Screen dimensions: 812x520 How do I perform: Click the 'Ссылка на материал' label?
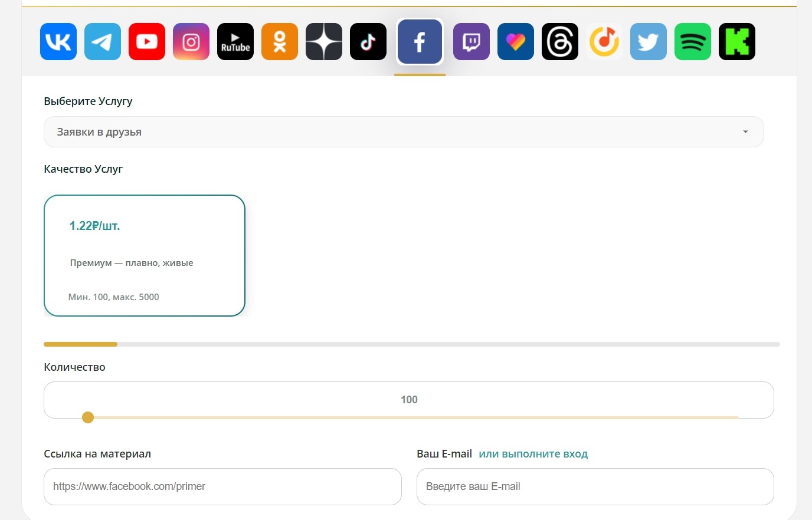[x=97, y=454]
